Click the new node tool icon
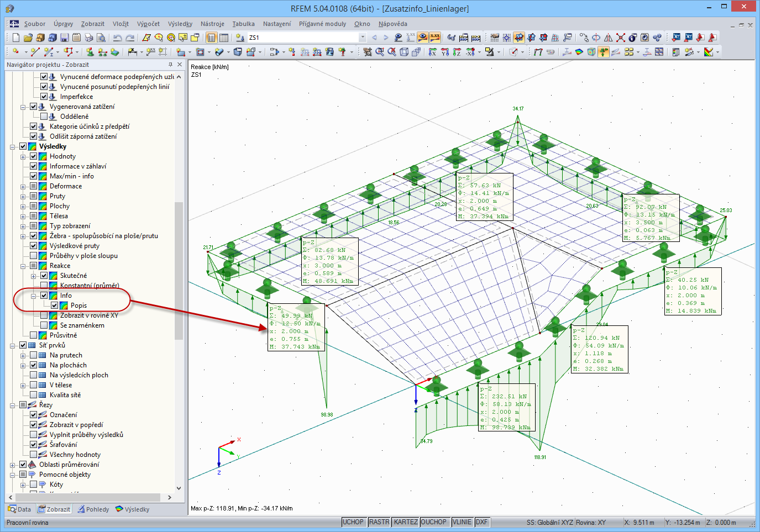This screenshot has width=760, height=532. click(x=15, y=52)
